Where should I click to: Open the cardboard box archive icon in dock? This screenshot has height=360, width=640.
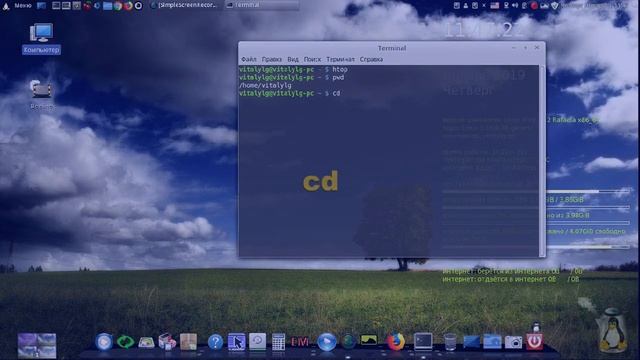(188, 342)
